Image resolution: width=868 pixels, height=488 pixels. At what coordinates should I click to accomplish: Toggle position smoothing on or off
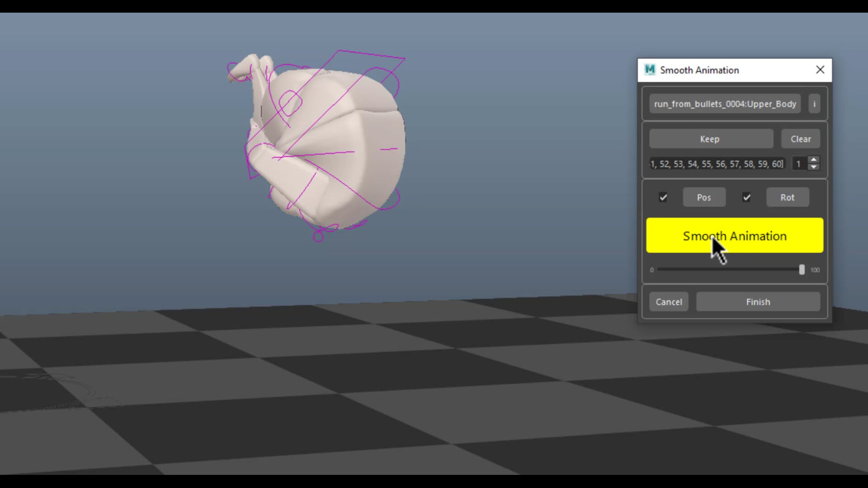(663, 197)
